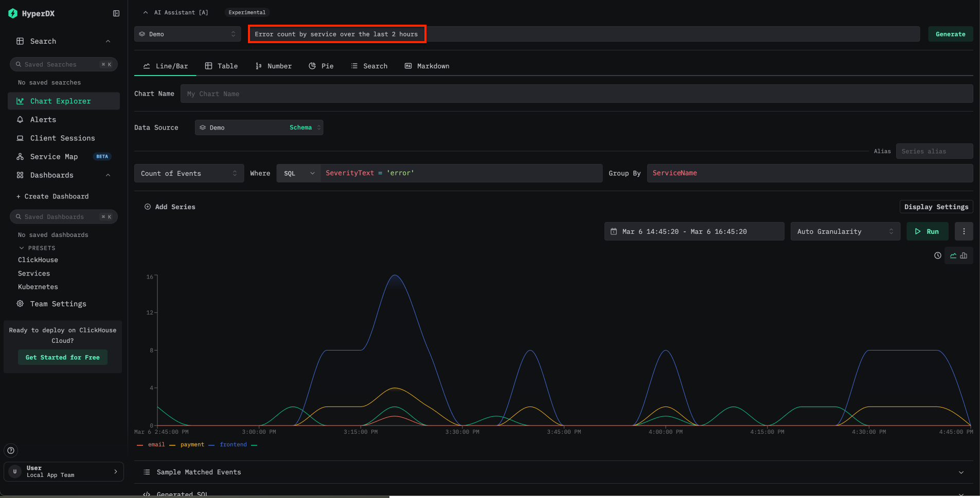Click the Alerts bell icon in the sidebar

coord(20,120)
